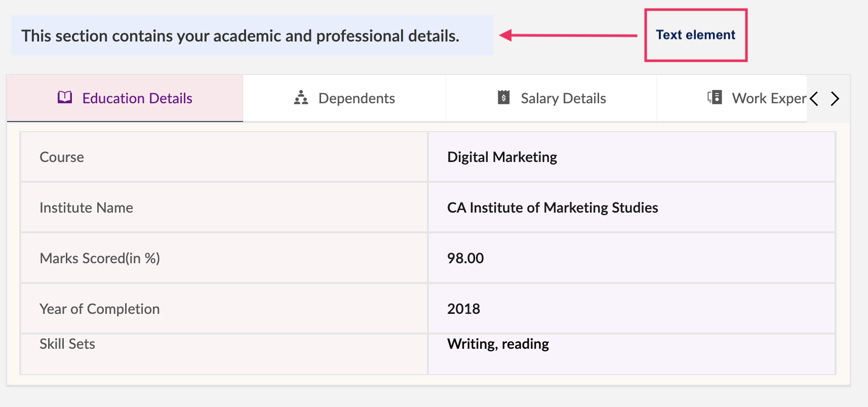Open the Work Experience tab
Screen dimensions: 868x407
(768, 98)
